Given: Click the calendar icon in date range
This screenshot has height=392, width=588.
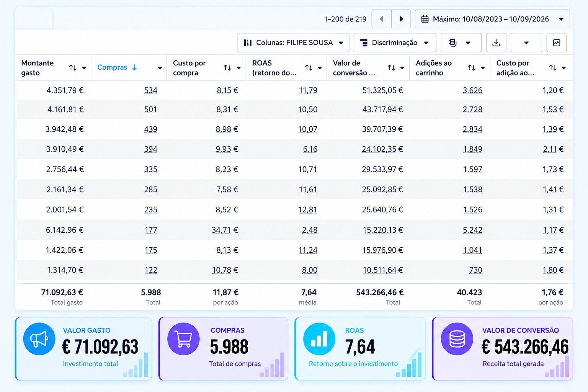Looking at the screenshot, I should click(425, 19).
